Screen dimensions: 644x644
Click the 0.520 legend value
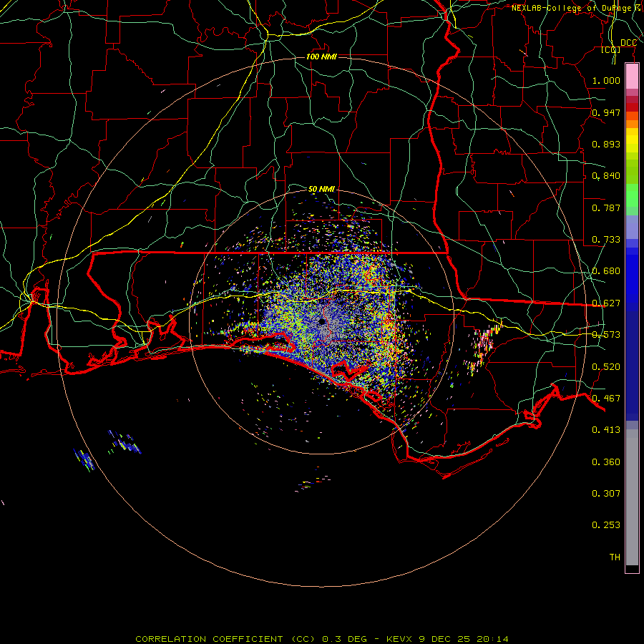tap(606, 367)
